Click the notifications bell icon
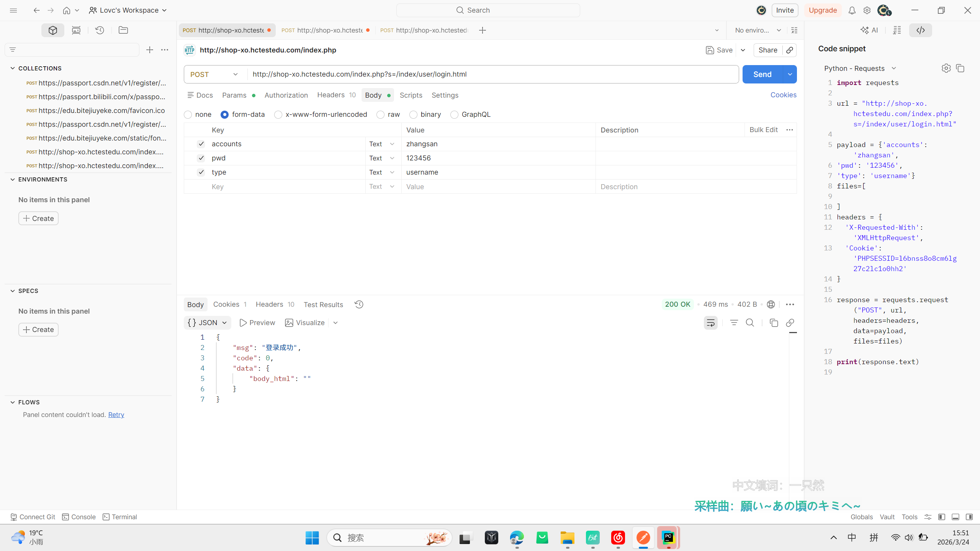 tap(852, 10)
